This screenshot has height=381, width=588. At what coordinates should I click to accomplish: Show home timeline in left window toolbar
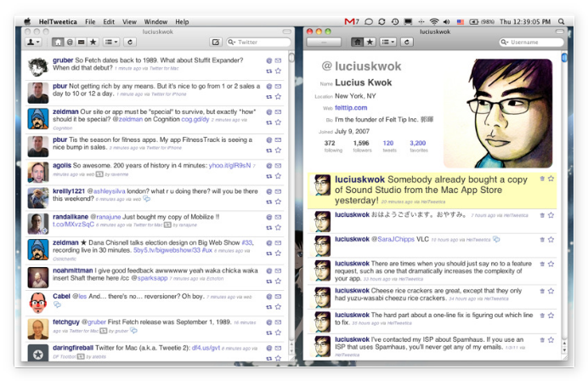[58, 42]
